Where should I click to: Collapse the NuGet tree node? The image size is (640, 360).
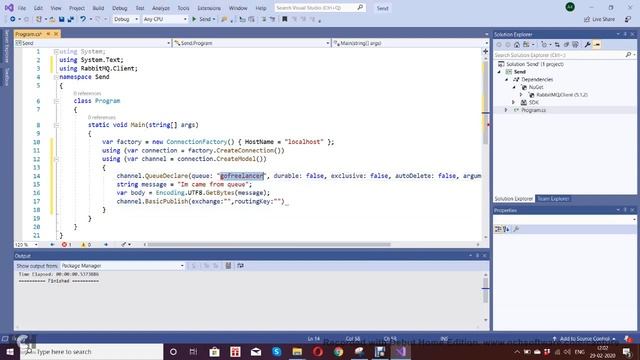[514, 87]
